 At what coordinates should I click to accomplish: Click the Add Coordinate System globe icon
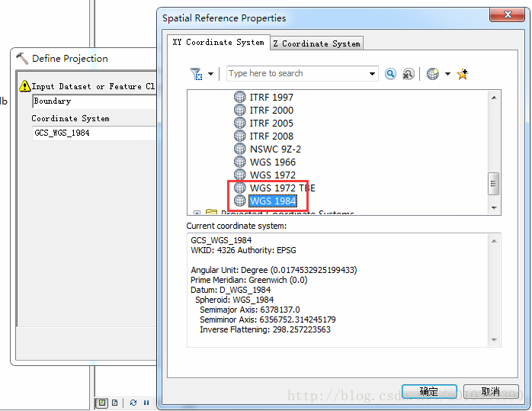point(433,74)
